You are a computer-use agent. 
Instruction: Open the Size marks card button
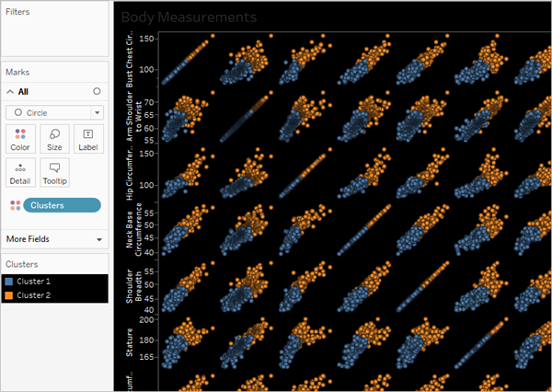(x=54, y=138)
